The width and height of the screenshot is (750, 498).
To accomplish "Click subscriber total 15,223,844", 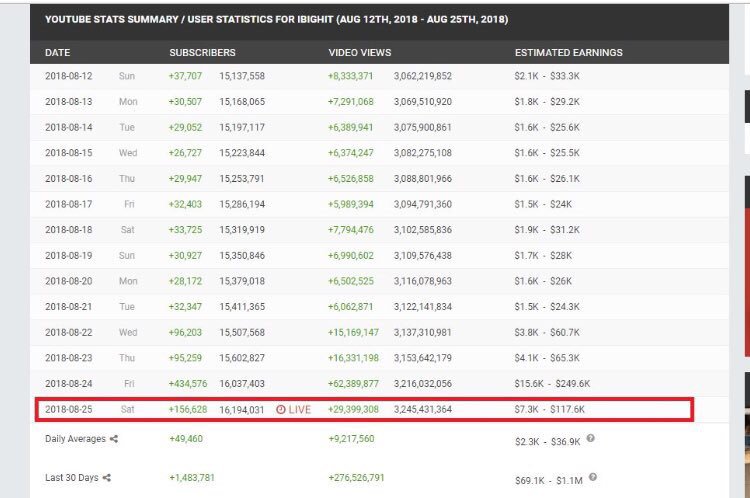I will tap(242, 153).
